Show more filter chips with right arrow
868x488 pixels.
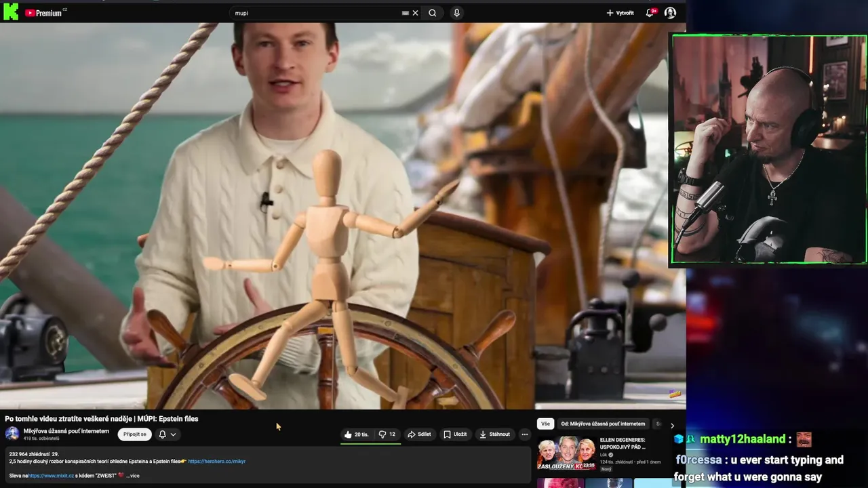[672, 425]
